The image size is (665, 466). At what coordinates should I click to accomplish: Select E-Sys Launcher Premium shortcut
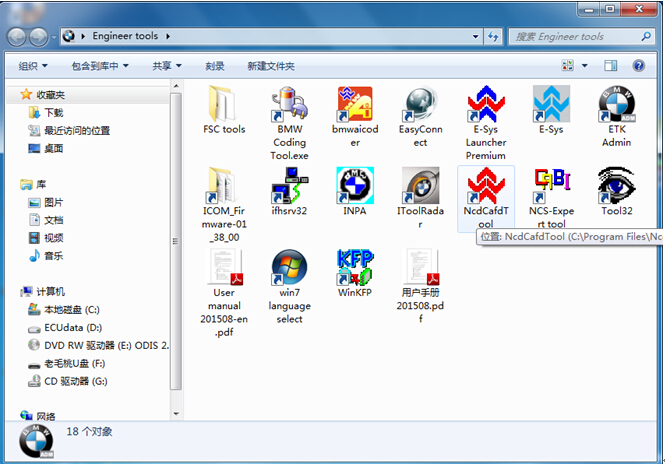[x=486, y=123]
